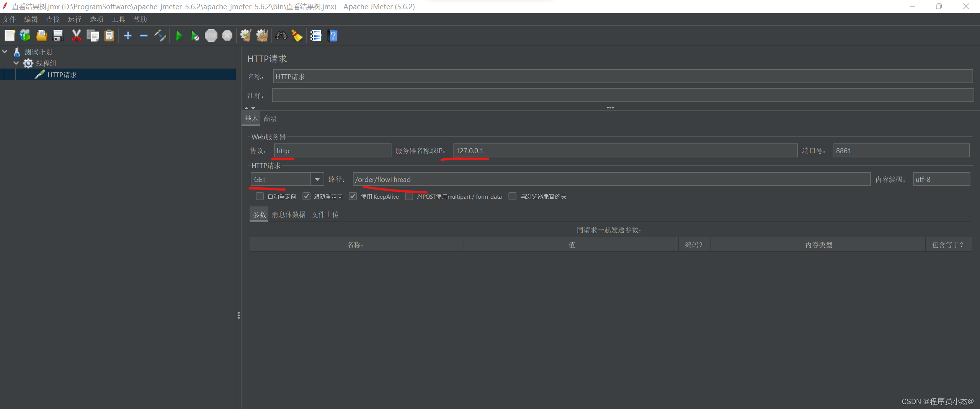Select the 测试计划 tree item
This screenshot has height=409, width=980.
pos(38,52)
